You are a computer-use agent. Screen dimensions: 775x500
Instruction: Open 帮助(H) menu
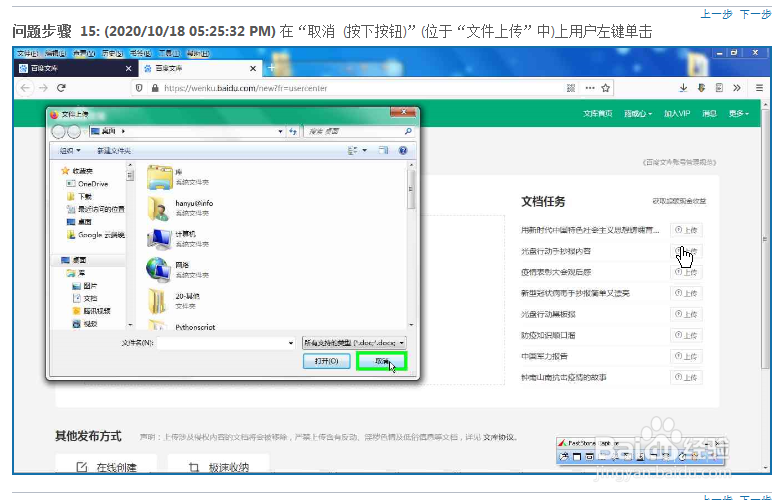click(x=198, y=53)
